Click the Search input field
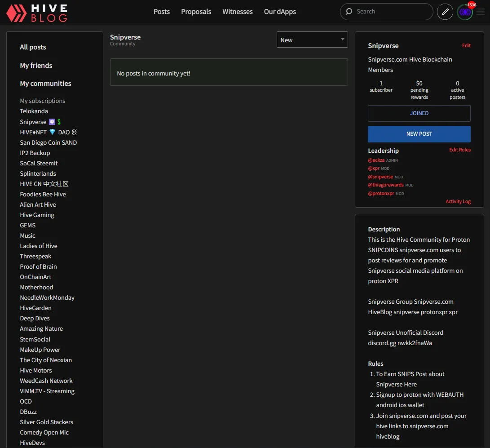The height and width of the screenshot is (448, 490). [x=387, y=12]
